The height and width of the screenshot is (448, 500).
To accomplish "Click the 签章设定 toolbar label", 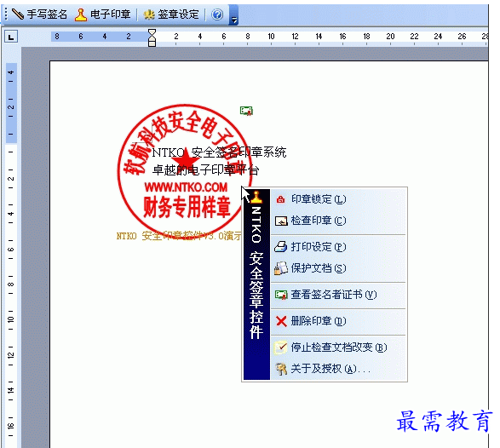I will click(178, 14).
